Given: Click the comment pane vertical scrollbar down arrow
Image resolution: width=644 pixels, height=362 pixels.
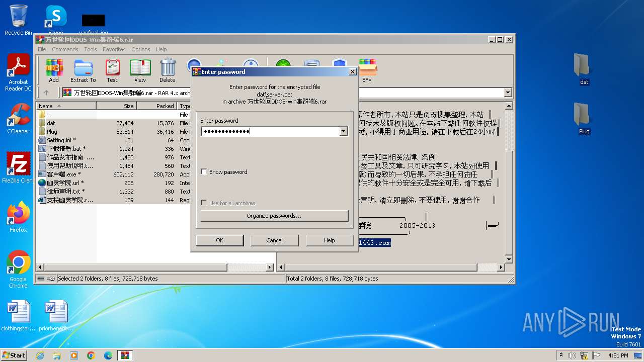Looking at the screenshot, I should point(509,259).
